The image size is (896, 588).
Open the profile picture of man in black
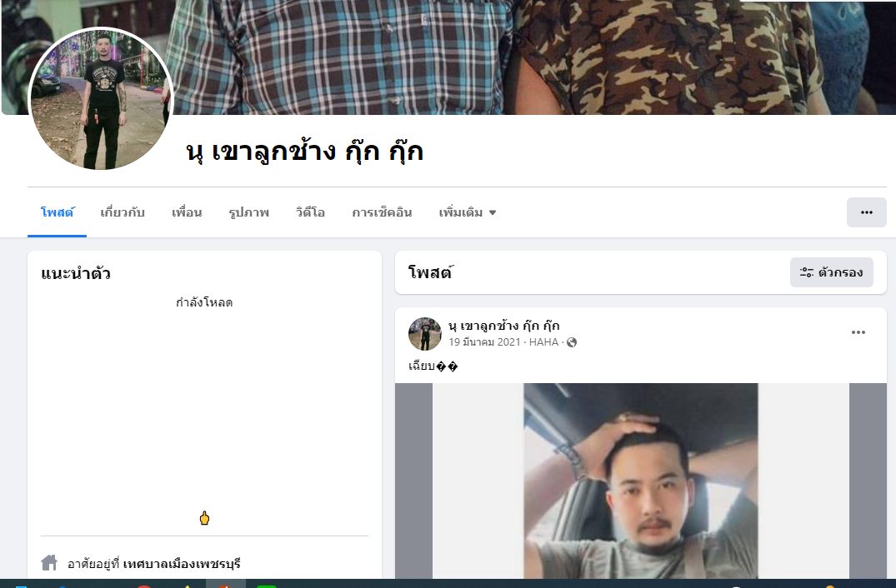(101, 99)
